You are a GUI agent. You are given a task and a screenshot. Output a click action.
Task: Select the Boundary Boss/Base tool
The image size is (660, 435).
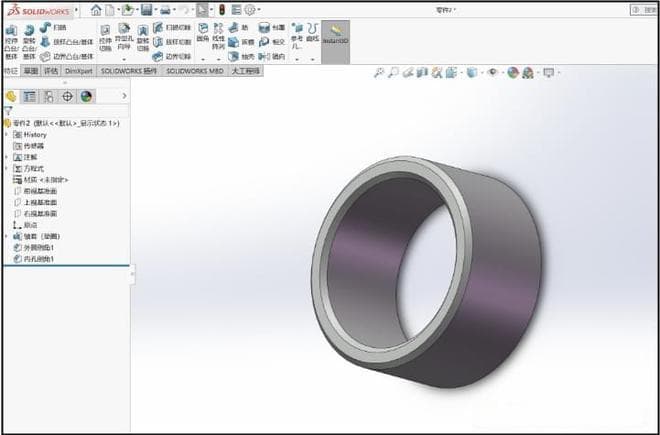[67, 56]
